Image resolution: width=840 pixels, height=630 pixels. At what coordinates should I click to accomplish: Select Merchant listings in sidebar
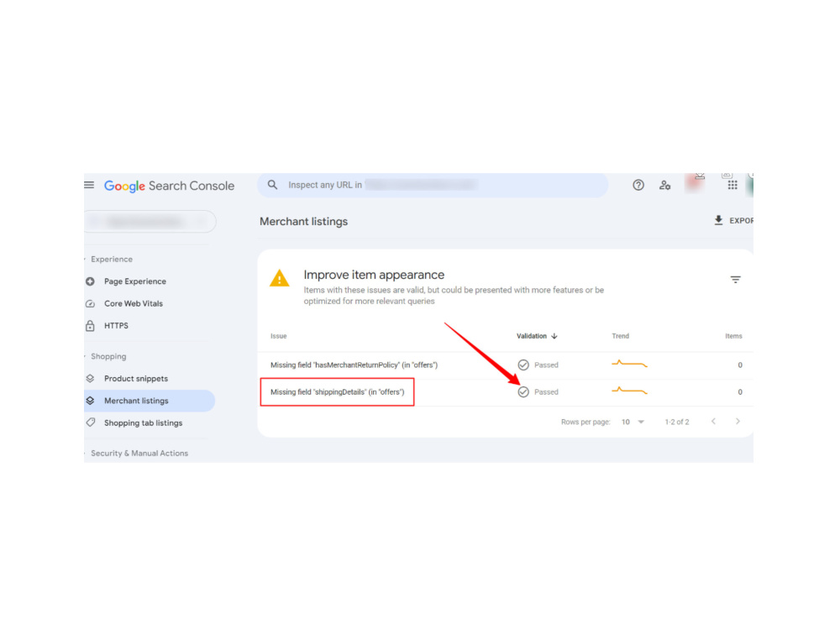(150, 401)
